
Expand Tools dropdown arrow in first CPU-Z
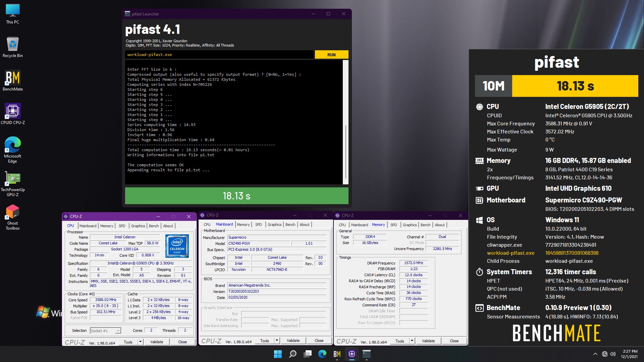[140, 342]
